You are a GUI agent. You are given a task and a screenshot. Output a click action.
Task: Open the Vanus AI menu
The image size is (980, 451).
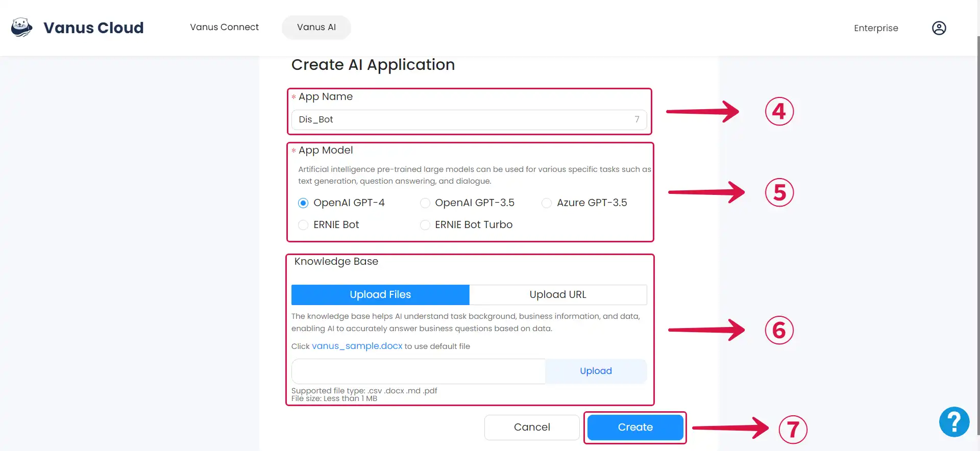[x=316, y=27]
